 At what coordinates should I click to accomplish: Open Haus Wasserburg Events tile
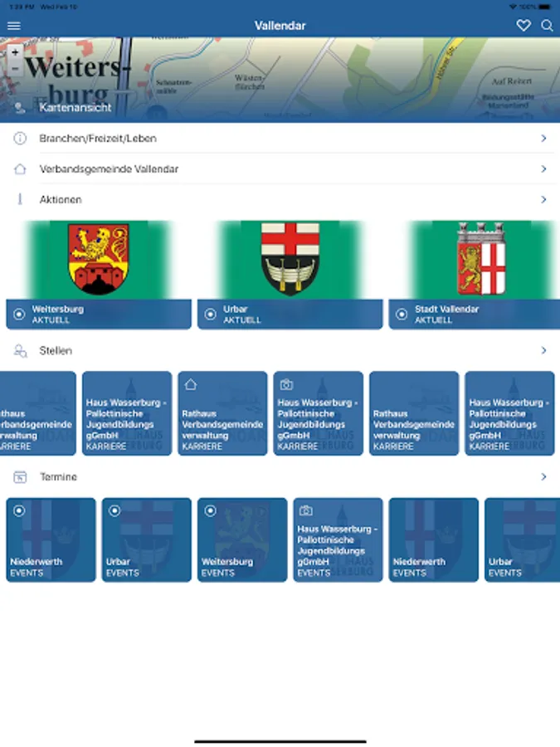coord(338,539)
